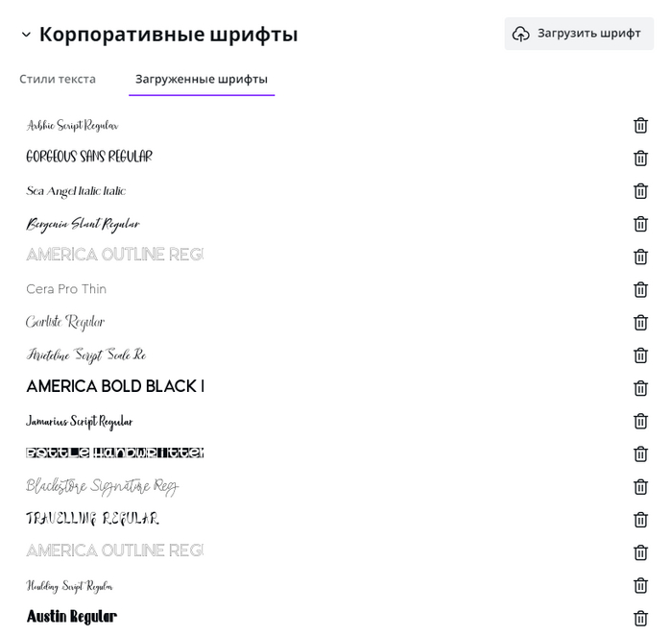This screenshot has width=672, height=636.
Task: Delete the Carlide Regular font
Action: [x=640, y=323]
